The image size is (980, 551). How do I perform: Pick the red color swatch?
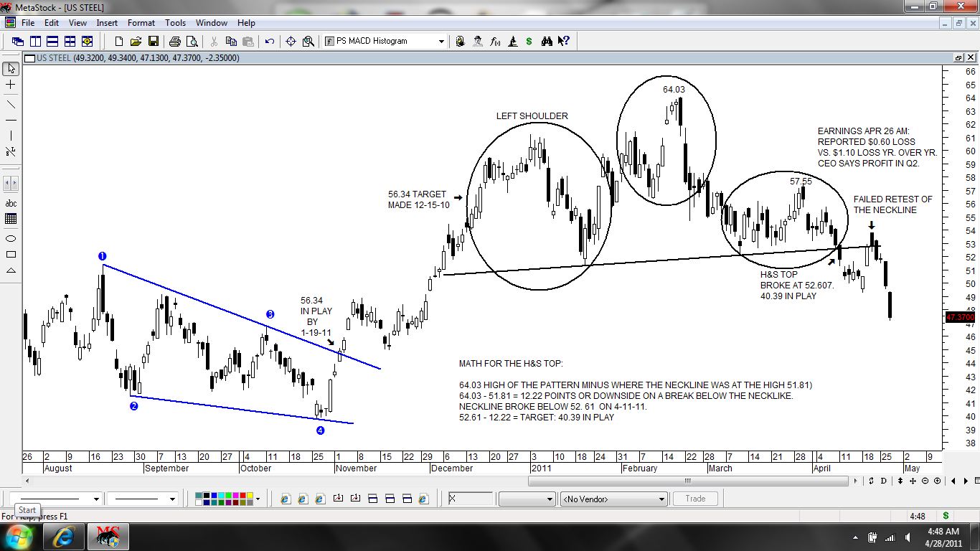[x=242, y=495]
